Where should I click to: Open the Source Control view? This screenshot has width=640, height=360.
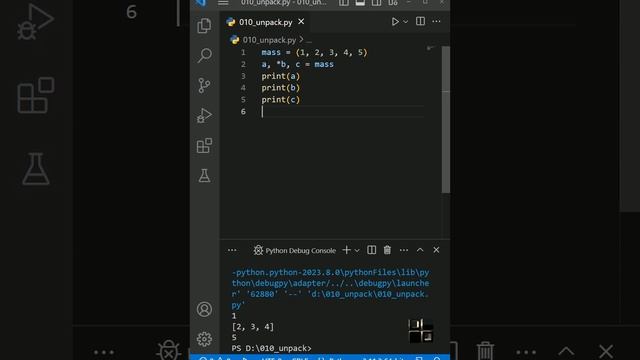(x=204, y=85)
